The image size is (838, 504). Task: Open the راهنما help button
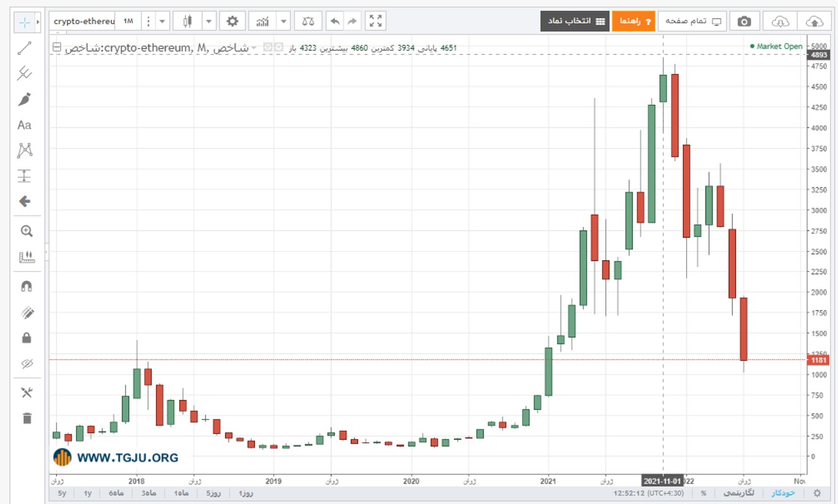633,21
